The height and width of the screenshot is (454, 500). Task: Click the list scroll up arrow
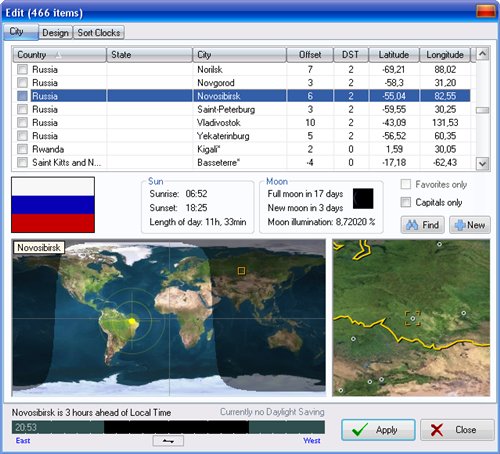point(482,53)
